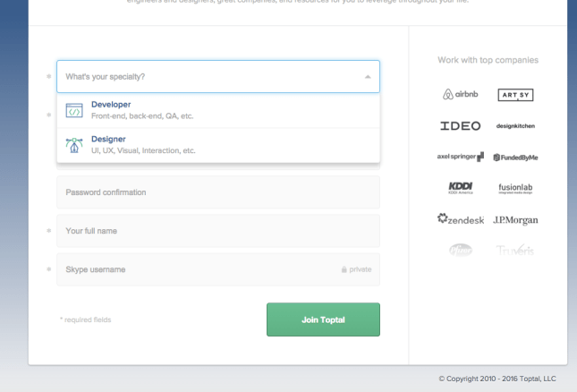Click the J.P.Morgan logo
Viewport: 577px width, 392px height.
coord(515,220)
